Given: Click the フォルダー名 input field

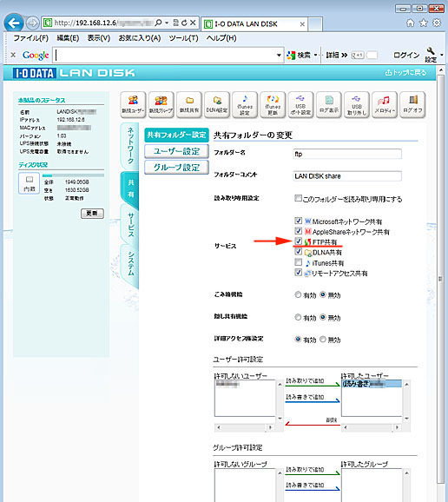Looking at the screenshot, I should coord(347,154).
